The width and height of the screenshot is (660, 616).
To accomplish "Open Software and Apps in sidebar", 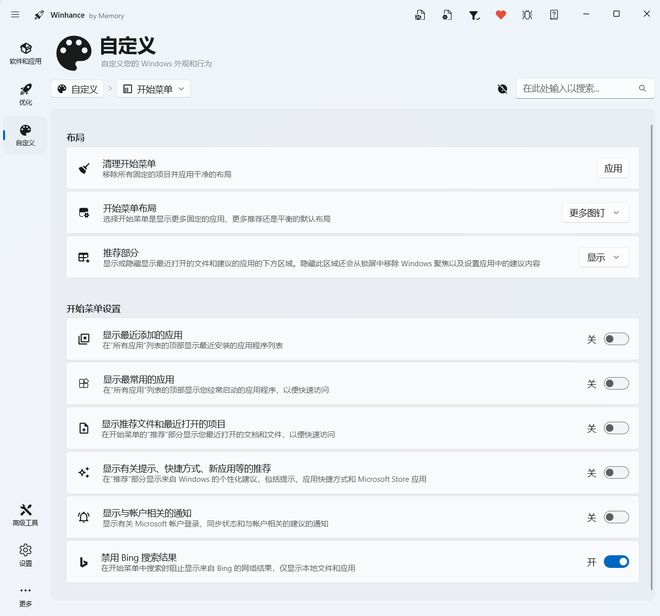I will coord(26,53).
